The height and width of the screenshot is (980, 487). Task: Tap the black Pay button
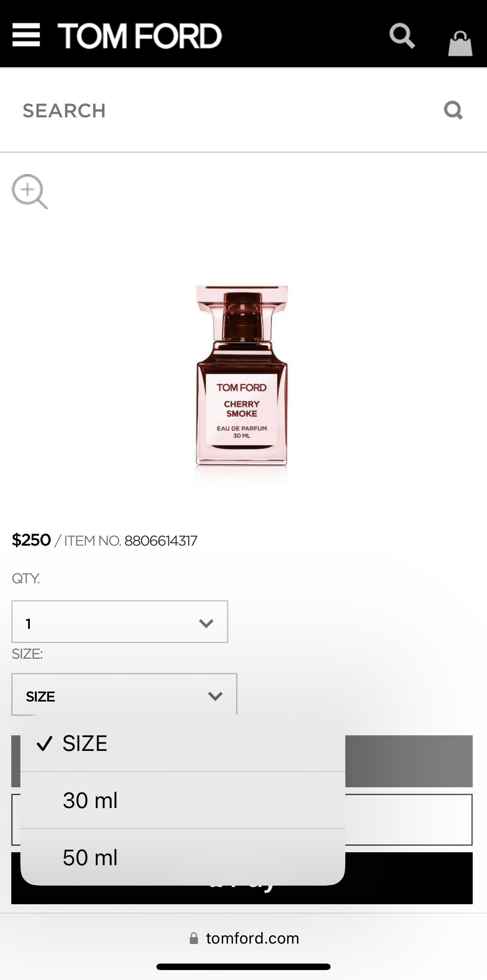pos(409,878)
